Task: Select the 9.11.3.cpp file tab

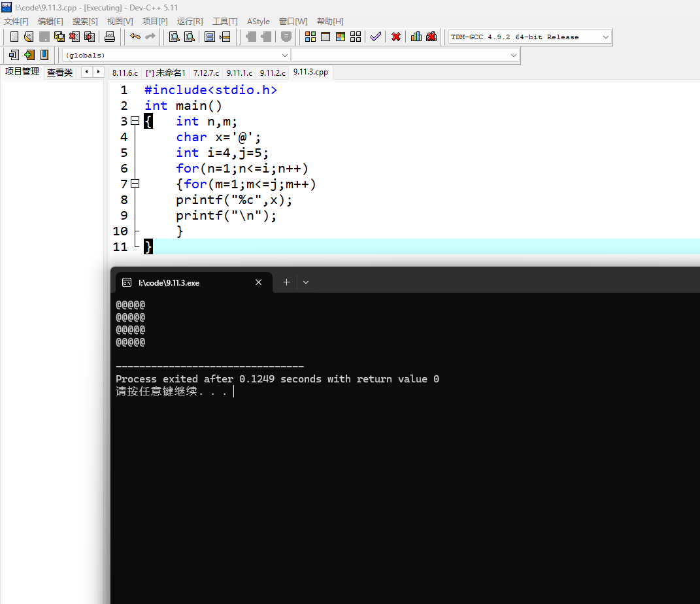Action: (310, 72)
